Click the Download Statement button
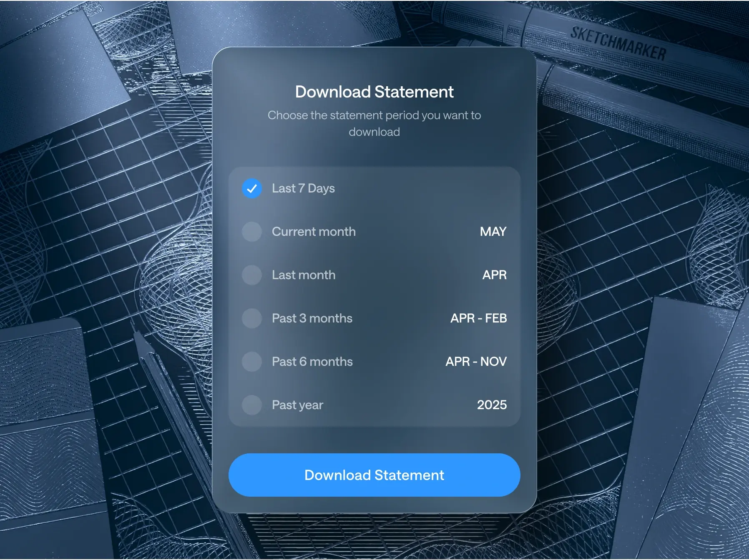Screen dimensions: 749x560 pos(374,475)
